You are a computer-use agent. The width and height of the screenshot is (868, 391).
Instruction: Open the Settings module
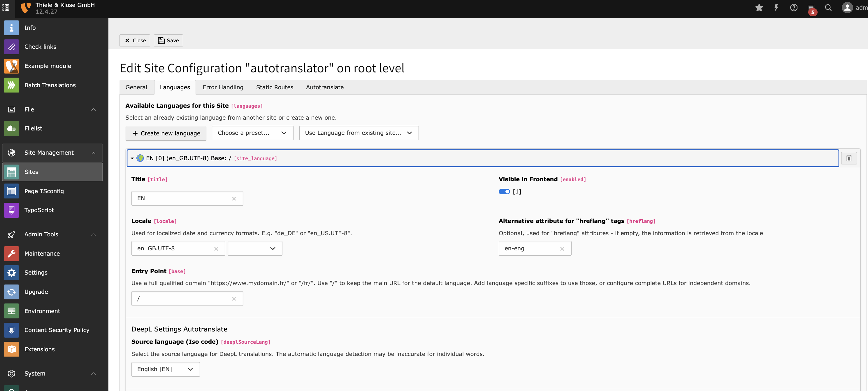[52, 272]
